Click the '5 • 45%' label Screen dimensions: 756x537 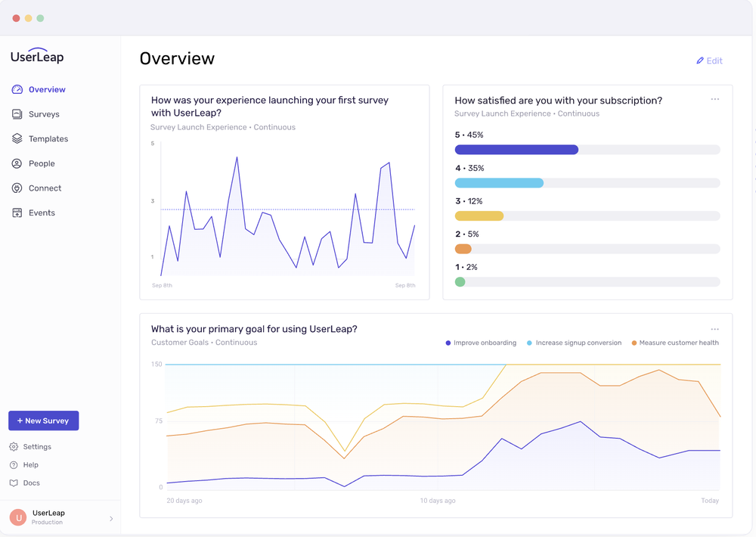click(x=469, y=135)
